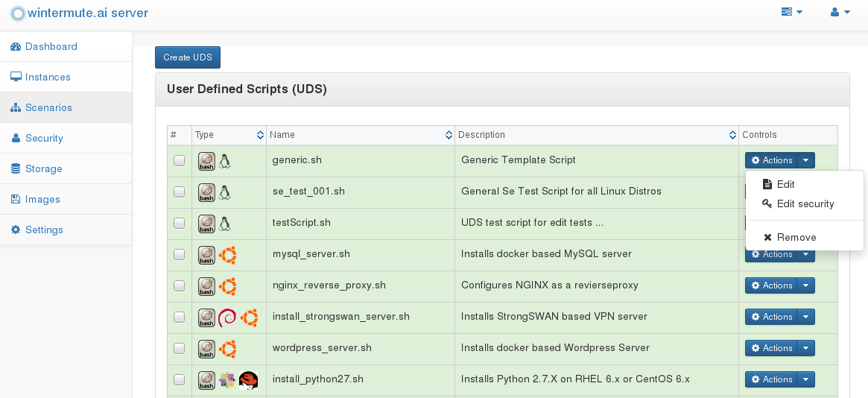Click the Debian swirl icon for install_strongswan_server.sh
Screen dimensions: 868x398
pyautogui.click(x=227, y=318)
